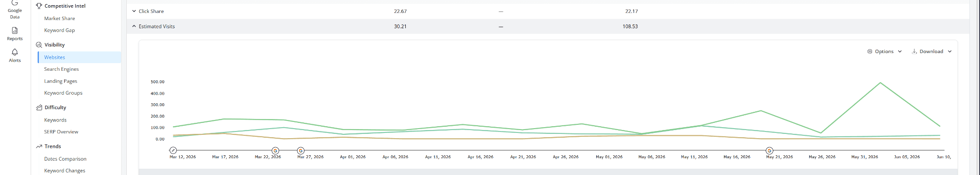This screenshot has width=980, height=175.
Task: Click the Estimated Visits value 108.53
Action: pyautogui.click(x=630, y=26)
